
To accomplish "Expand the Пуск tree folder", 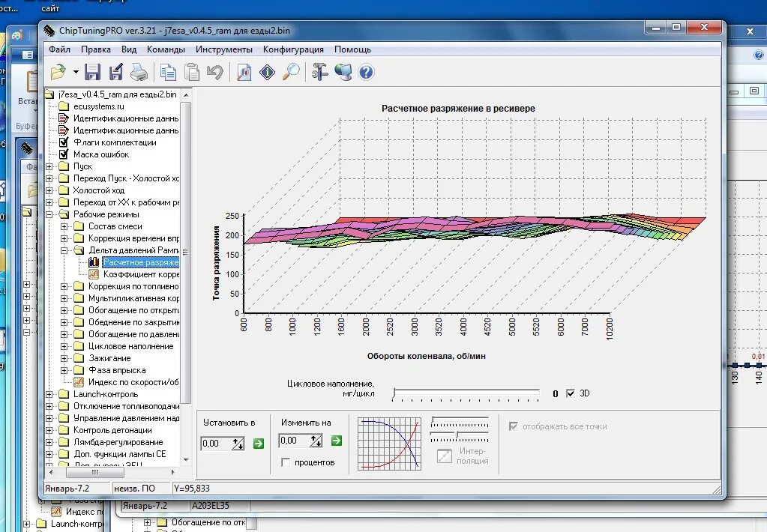I will point(49,166).
